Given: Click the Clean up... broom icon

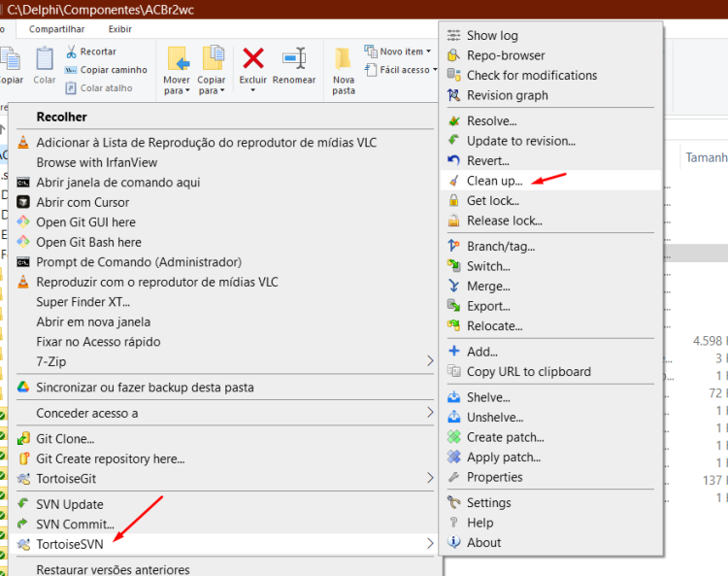Looking at the screenshot, I should (453, 181).
